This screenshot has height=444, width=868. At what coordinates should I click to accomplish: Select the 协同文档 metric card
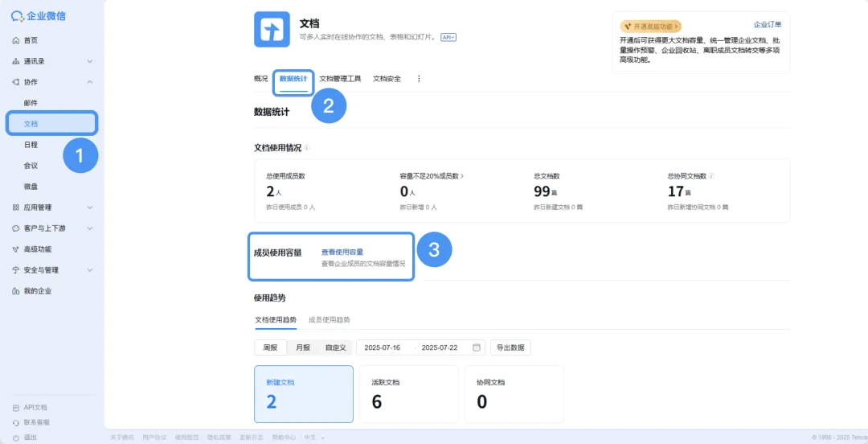click(x=514, y=394)
